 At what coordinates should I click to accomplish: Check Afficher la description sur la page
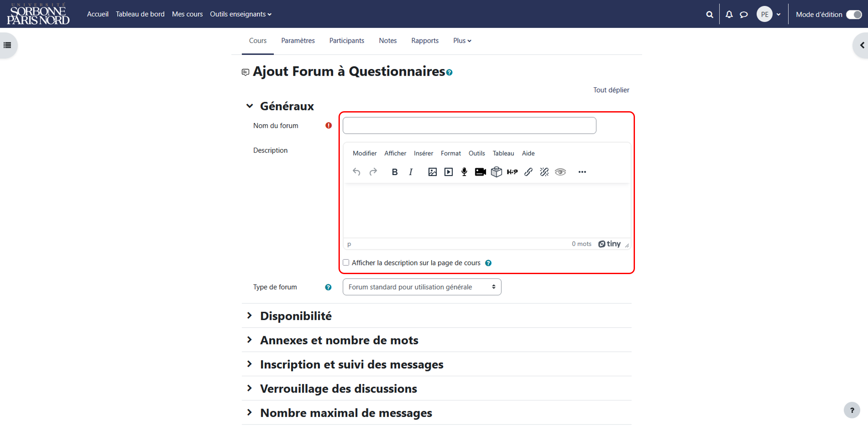point(346,262)
